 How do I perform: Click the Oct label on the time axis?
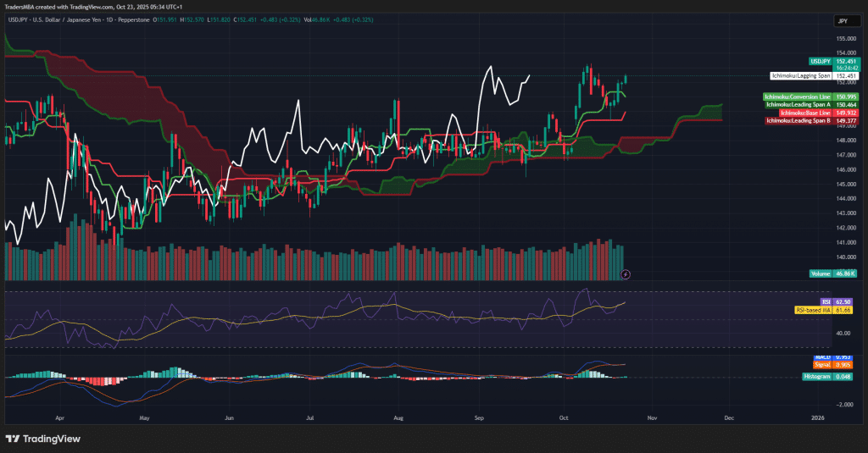(564, 418)
